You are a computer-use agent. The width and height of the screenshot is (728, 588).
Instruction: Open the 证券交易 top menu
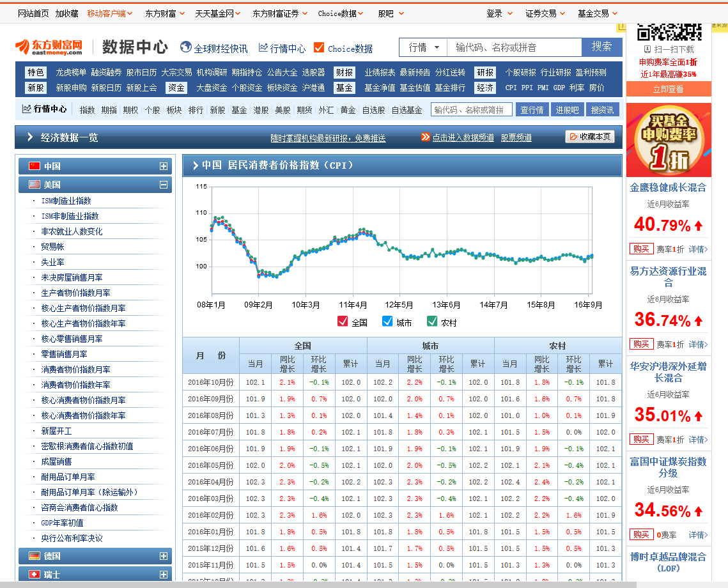pyautogui.click(x=545, y=13)
